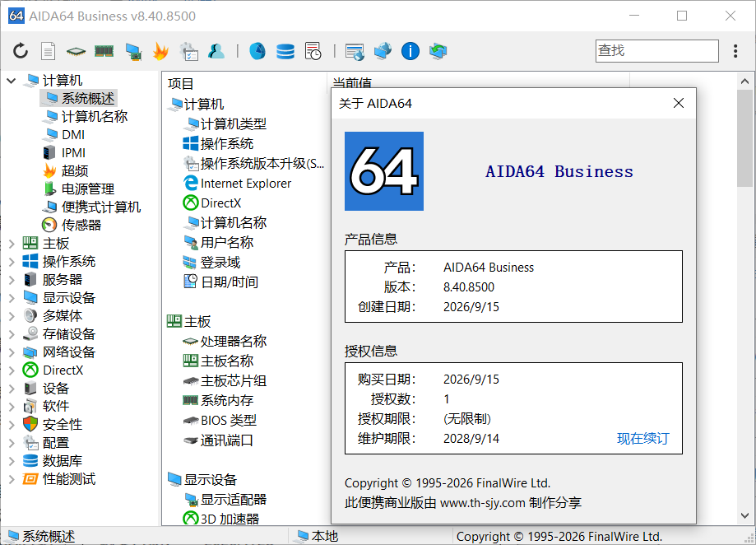756x545 pixels.
Task: Click the update refresh monitor icon
Action: [x=438, y=51]
